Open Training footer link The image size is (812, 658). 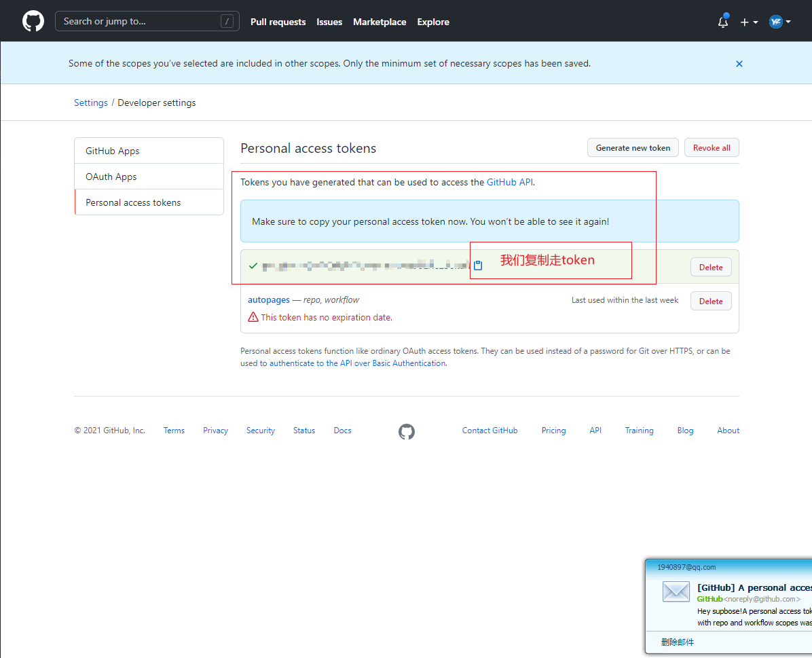coord(639,431)
